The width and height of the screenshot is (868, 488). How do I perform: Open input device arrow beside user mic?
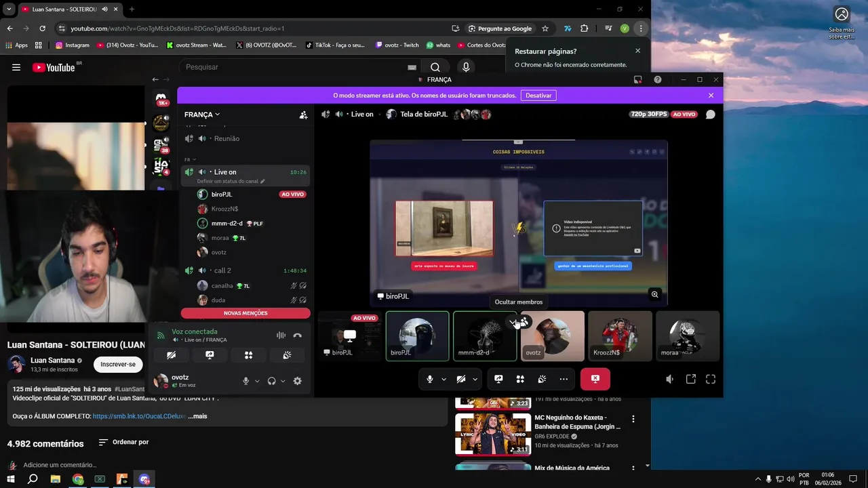pyautogui.click(x=257, y=381)
